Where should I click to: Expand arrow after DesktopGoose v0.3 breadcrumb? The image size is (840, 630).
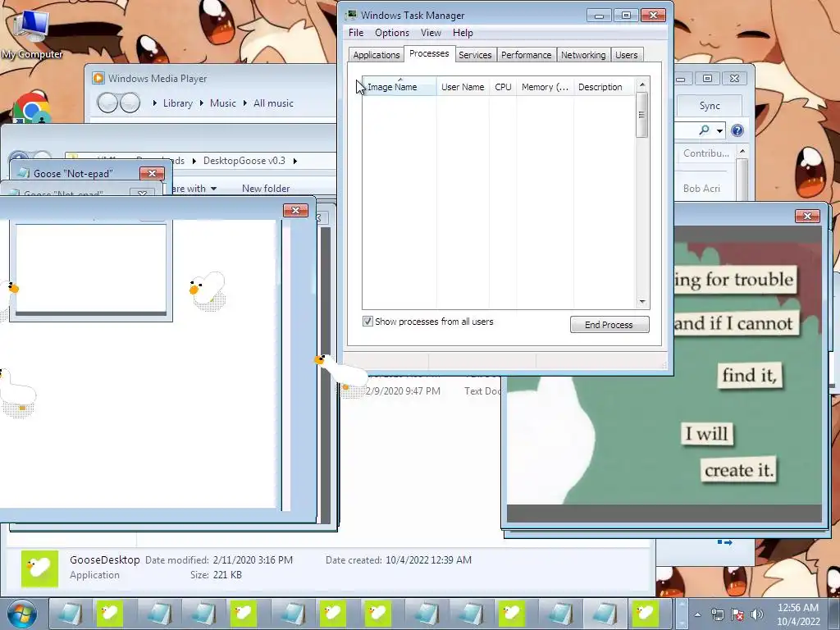(x=294, y=161)
